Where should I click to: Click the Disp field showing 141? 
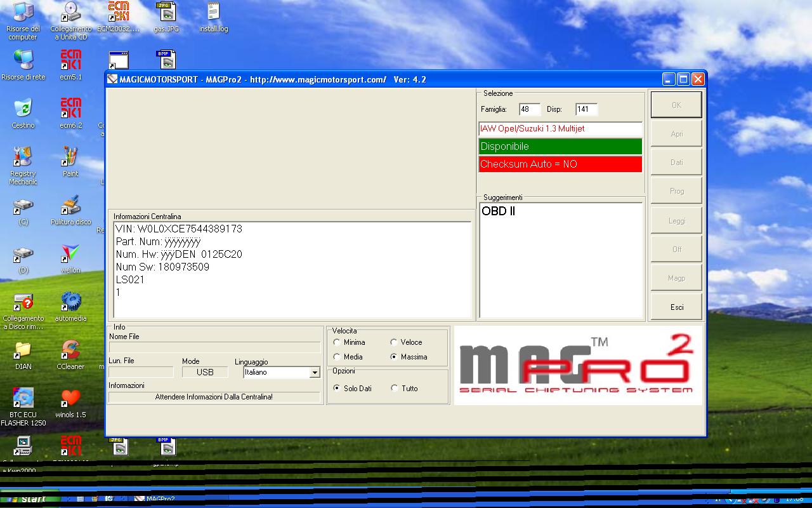tap(587, 109)
